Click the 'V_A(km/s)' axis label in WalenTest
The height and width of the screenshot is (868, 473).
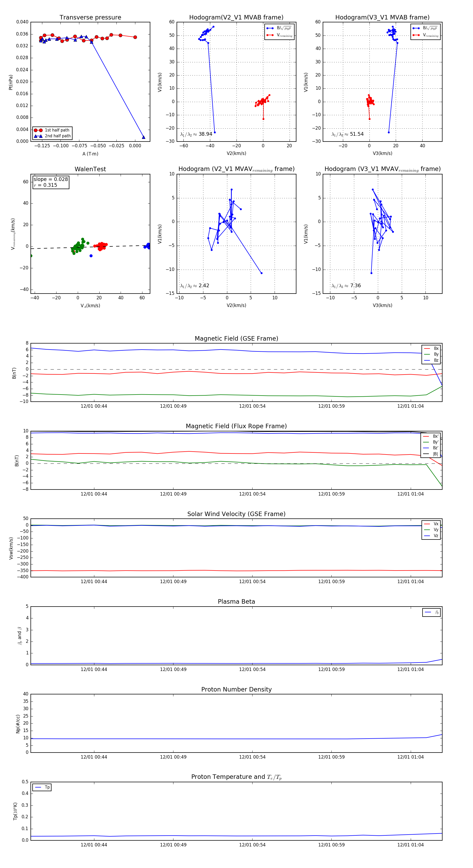(x=90, y=306)
